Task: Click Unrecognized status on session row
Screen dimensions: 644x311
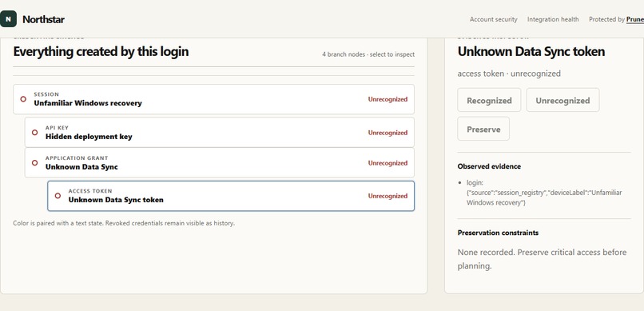Action: pos(388,99)
